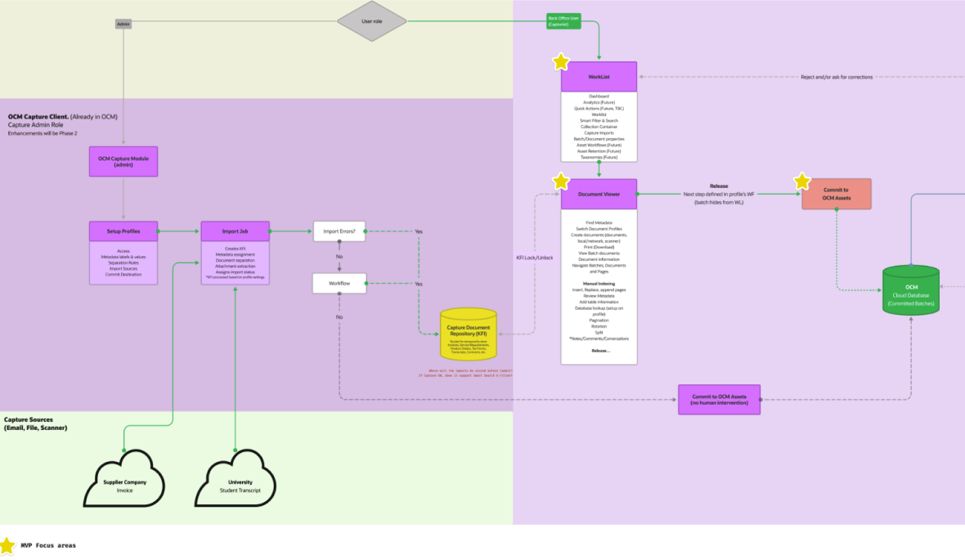Click View Batch documents item
Screen dimensions: 965x560
pyautogui.click(x=599, y=253)
